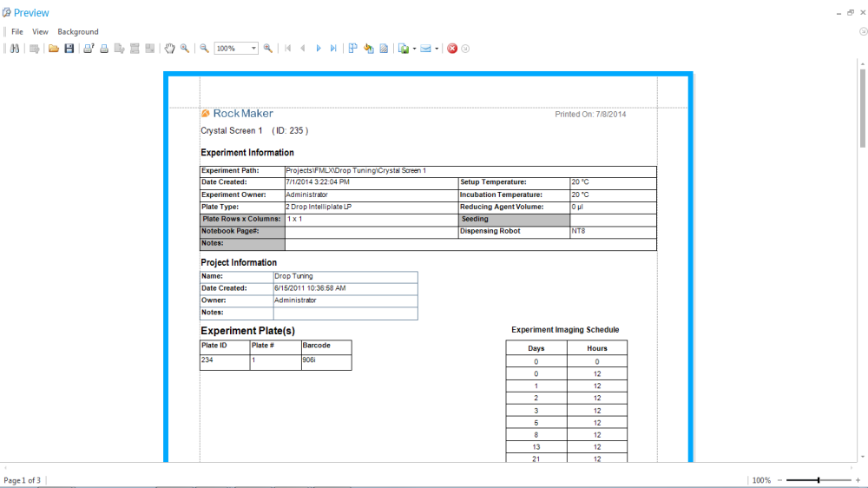Click the scrollbar down arrow

tap(863, 457)
